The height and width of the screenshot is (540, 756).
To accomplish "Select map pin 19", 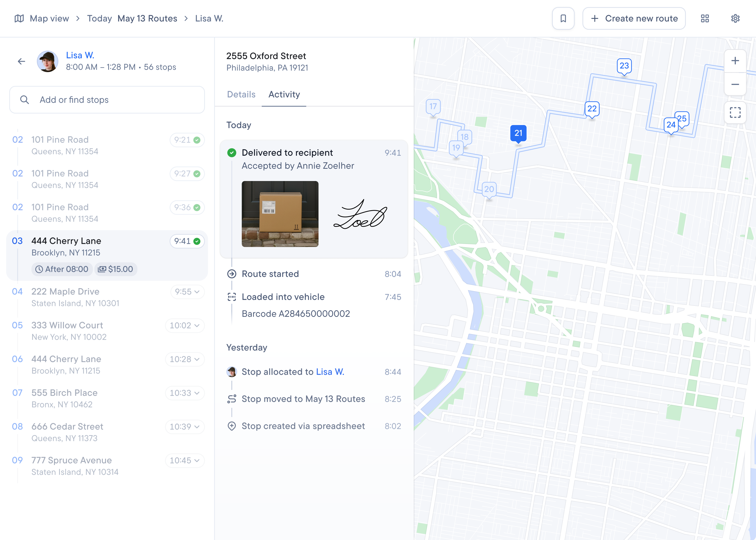I will coord(456,149).
